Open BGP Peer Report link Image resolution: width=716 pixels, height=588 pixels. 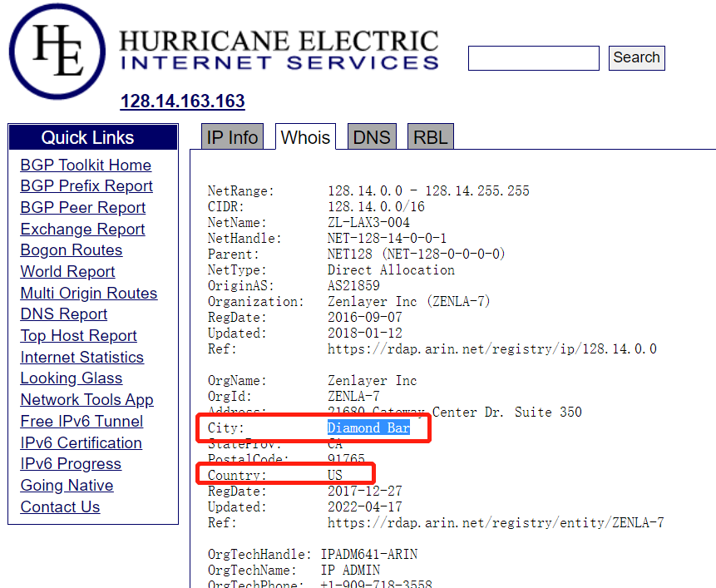pos(83,207)
